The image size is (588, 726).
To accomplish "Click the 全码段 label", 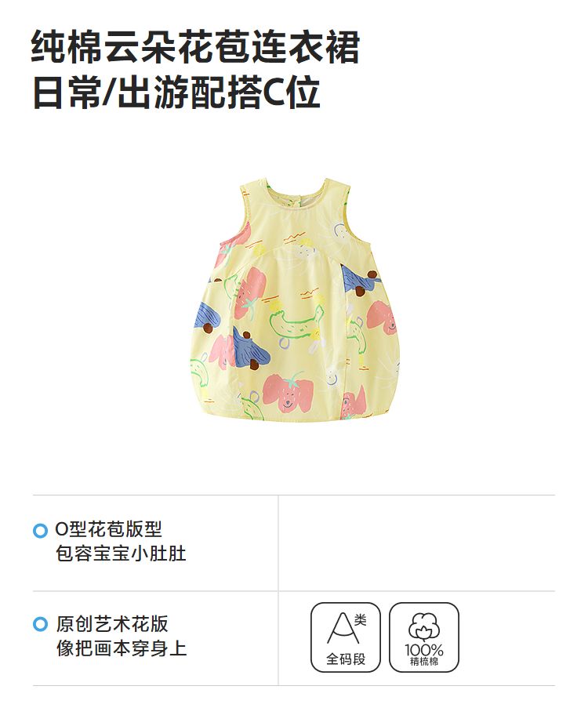I will (346, 659).
